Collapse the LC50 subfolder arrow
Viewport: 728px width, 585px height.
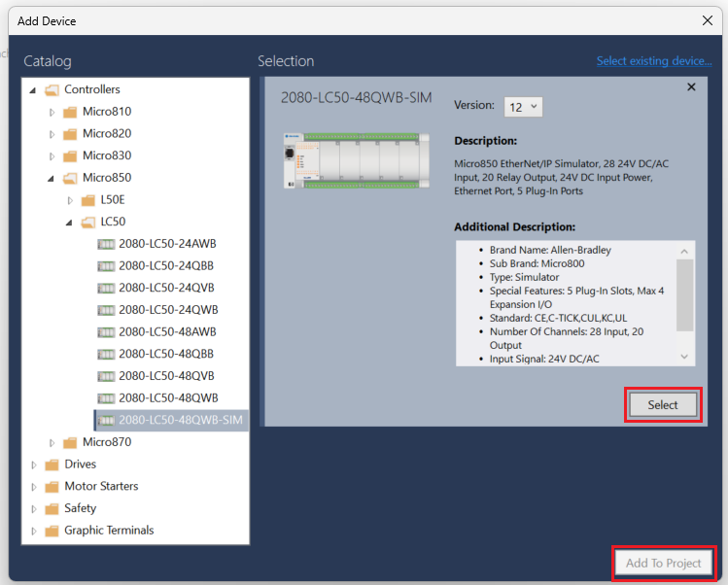tap(69, 223)
